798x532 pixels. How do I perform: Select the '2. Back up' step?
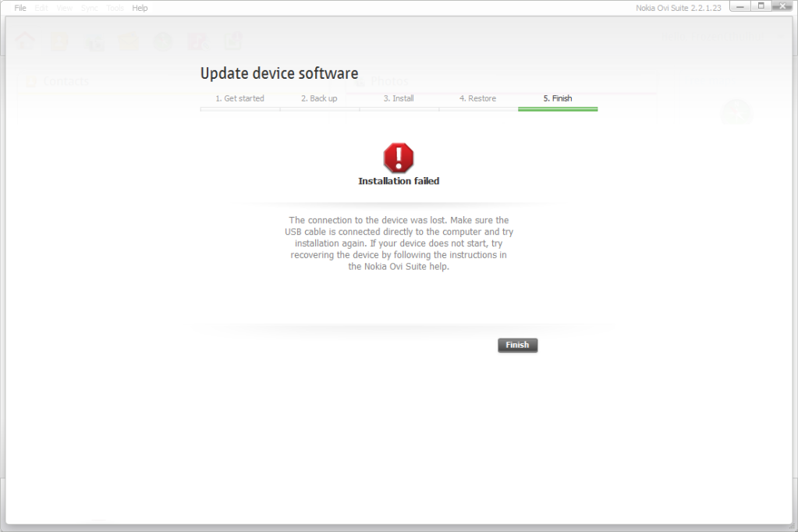(x=319, y=98)
